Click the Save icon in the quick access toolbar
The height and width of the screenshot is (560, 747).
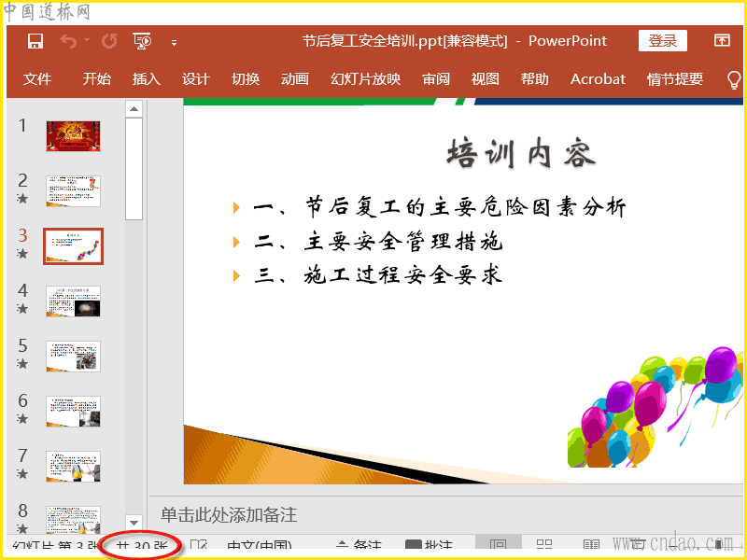point(35,41)
